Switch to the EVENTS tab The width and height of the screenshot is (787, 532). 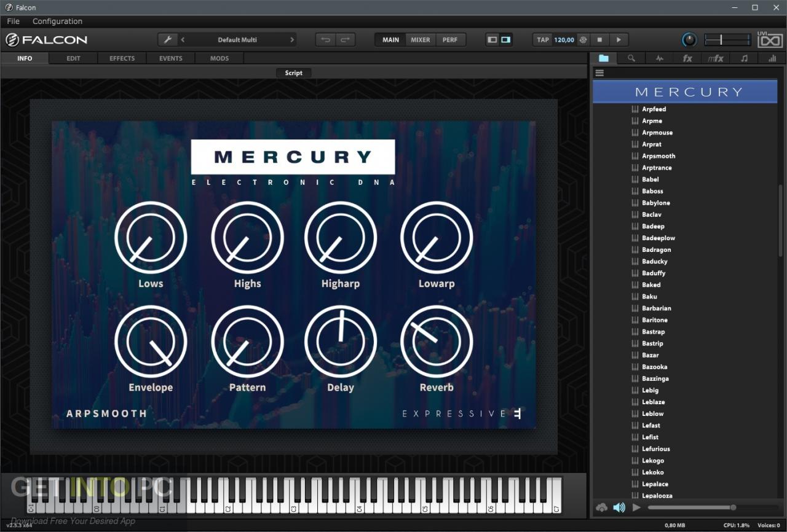170,58
